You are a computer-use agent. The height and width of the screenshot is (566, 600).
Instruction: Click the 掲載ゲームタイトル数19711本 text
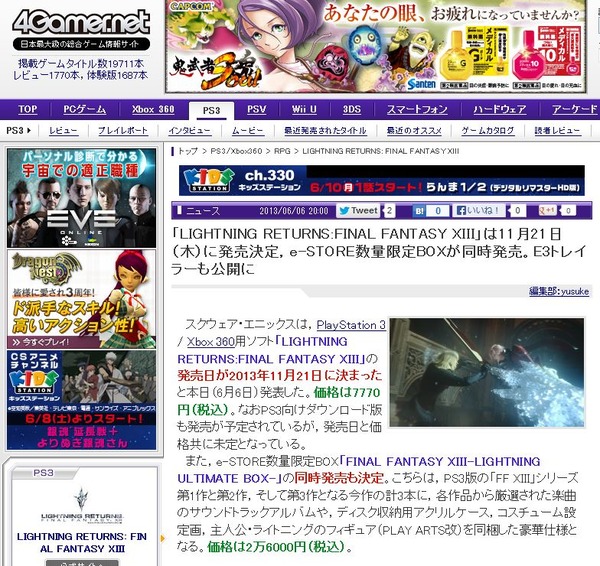coord(81,64)
